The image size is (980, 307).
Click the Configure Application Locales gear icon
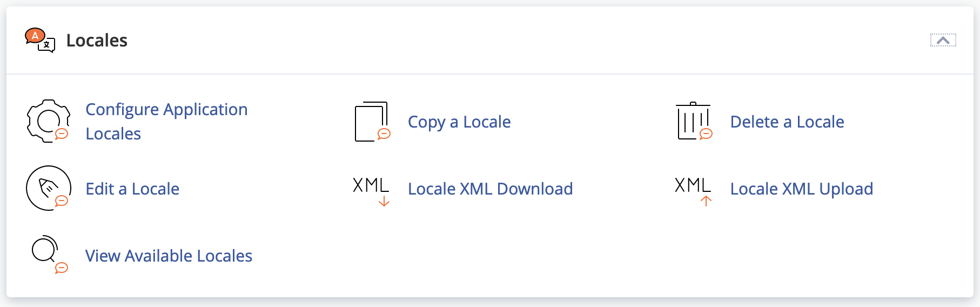point(48,121)
